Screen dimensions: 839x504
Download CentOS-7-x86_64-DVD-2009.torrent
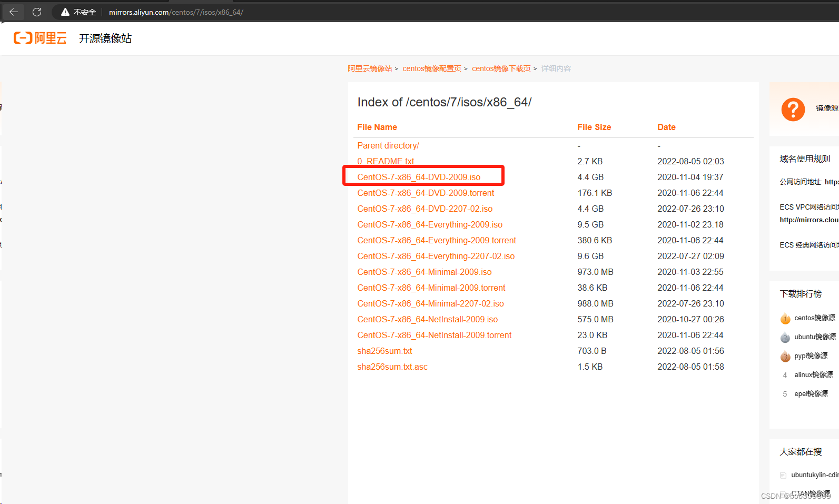coord(426,193)
